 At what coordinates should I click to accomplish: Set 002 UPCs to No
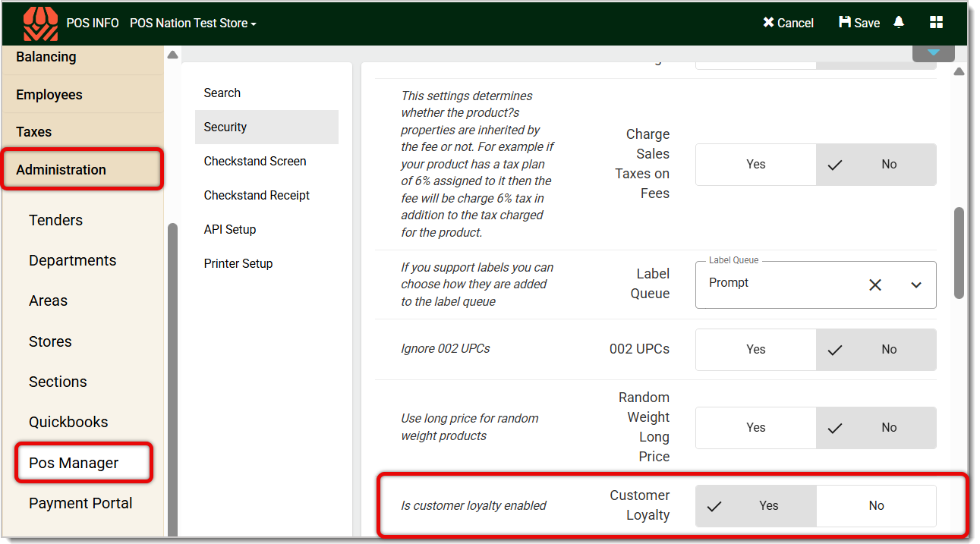click(x=876, y=349)
